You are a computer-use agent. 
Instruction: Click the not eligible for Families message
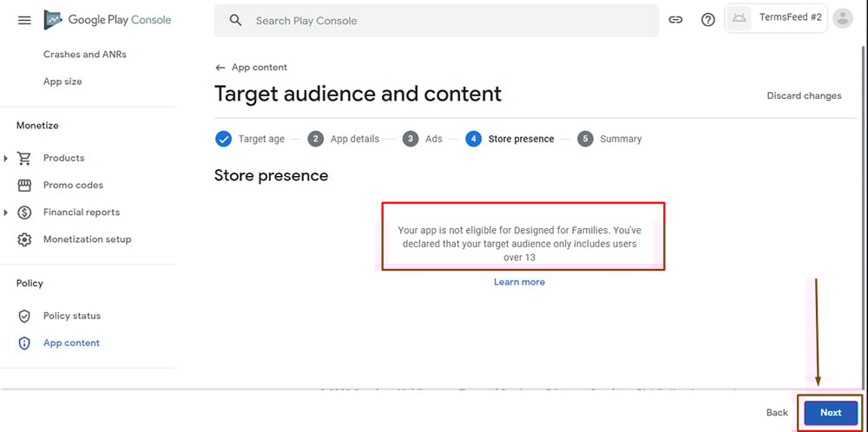pos(519,244)
